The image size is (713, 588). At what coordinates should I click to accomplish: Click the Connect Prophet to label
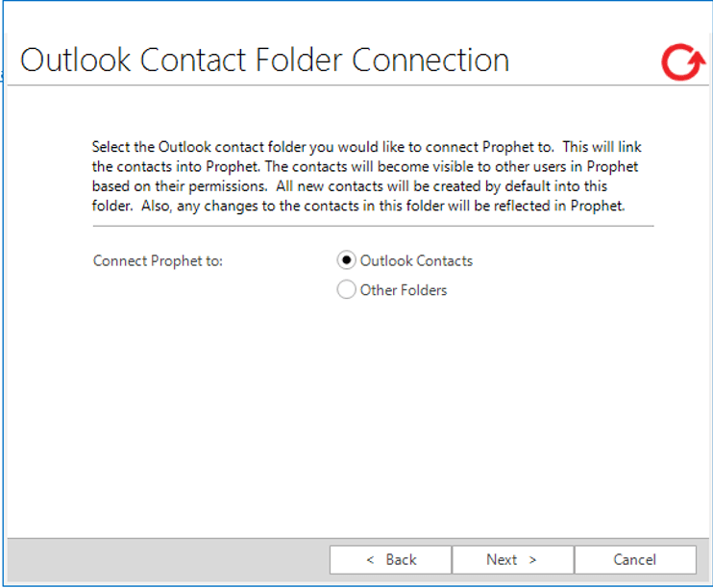[x=158, y=261]
